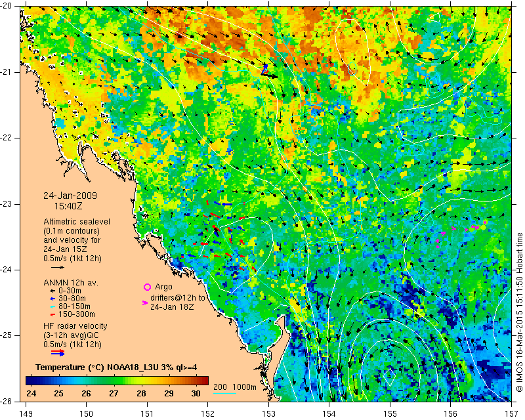
Task: Click the cyan 200m contour legend line
Action: pyautogui.click(x=224, y=393)
